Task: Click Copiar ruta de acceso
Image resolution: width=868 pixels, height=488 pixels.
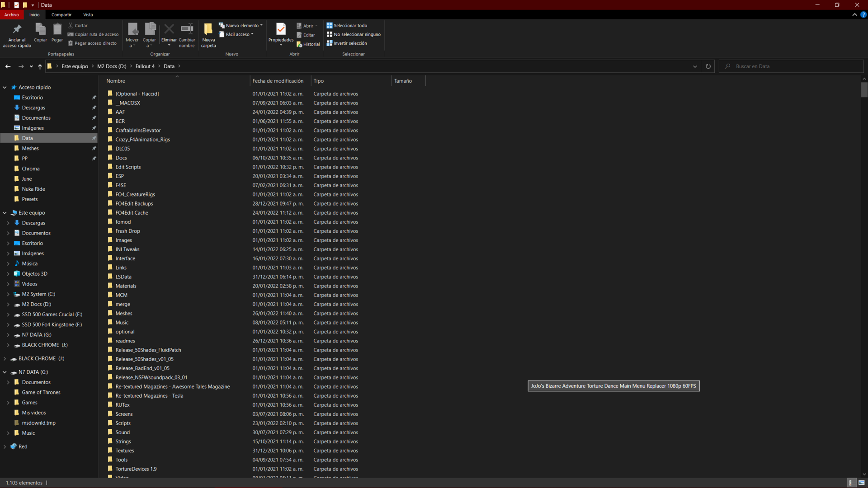Action: click(93, 34)
